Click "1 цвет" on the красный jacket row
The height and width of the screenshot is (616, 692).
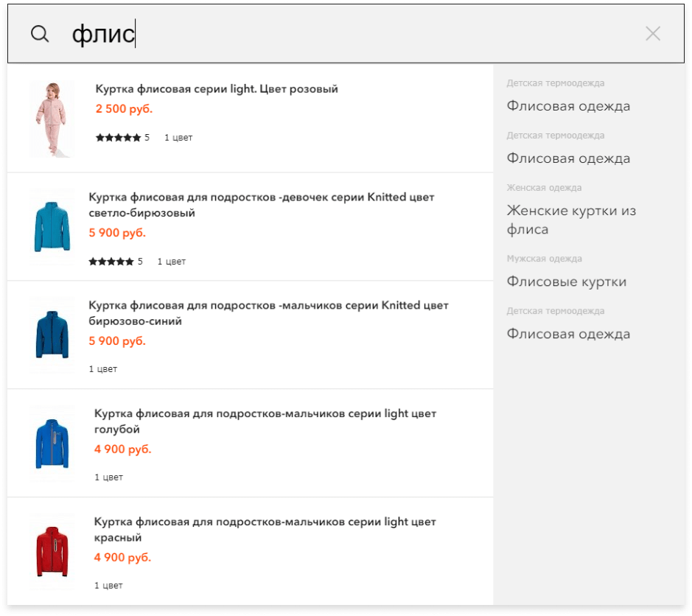click(108, 586)
